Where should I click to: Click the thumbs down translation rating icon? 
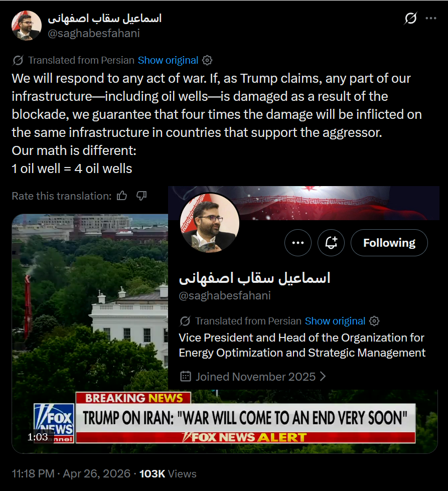pyautogui.click(x=141, y=196)
